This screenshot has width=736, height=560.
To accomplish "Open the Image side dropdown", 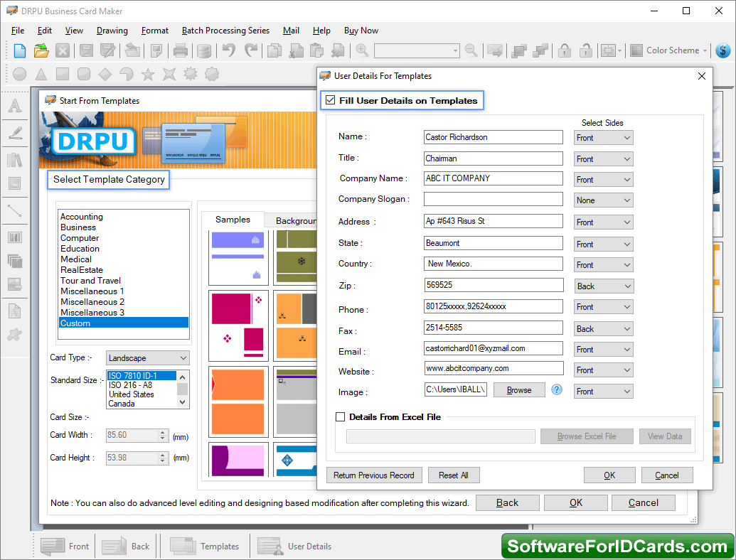I will click(x=603, y=391).
